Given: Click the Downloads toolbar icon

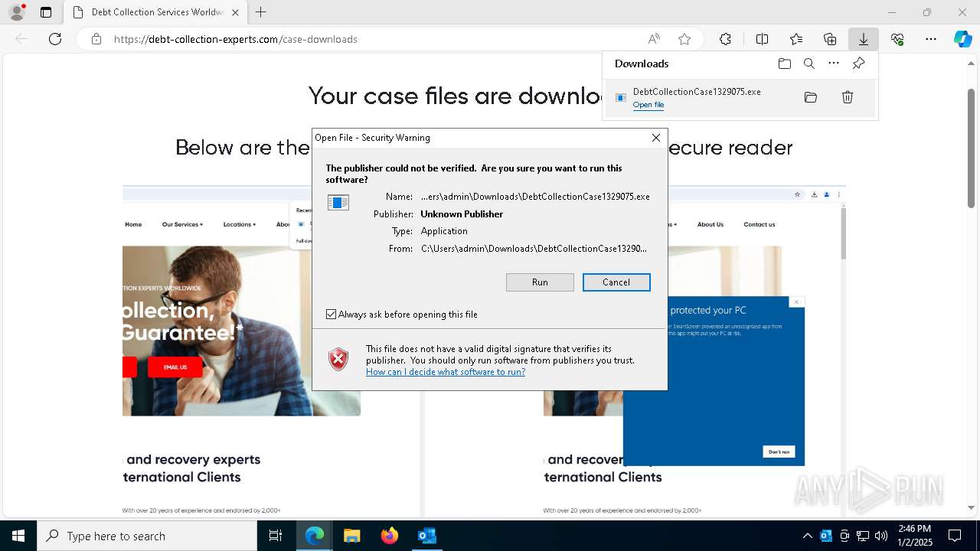Looking at the screenshot, I should click(863, 39).
